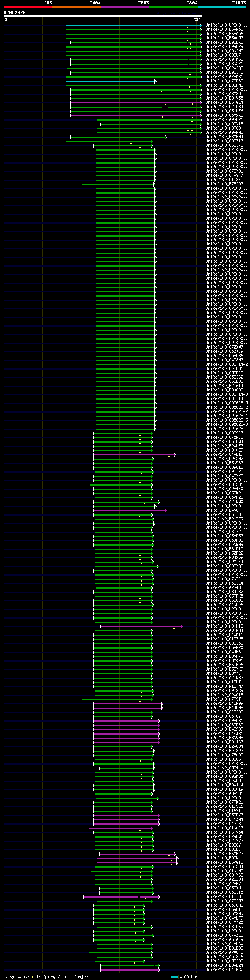
Task: Select the UniRef100_Q6MWE6 label
Action: [x=224, y=111]
